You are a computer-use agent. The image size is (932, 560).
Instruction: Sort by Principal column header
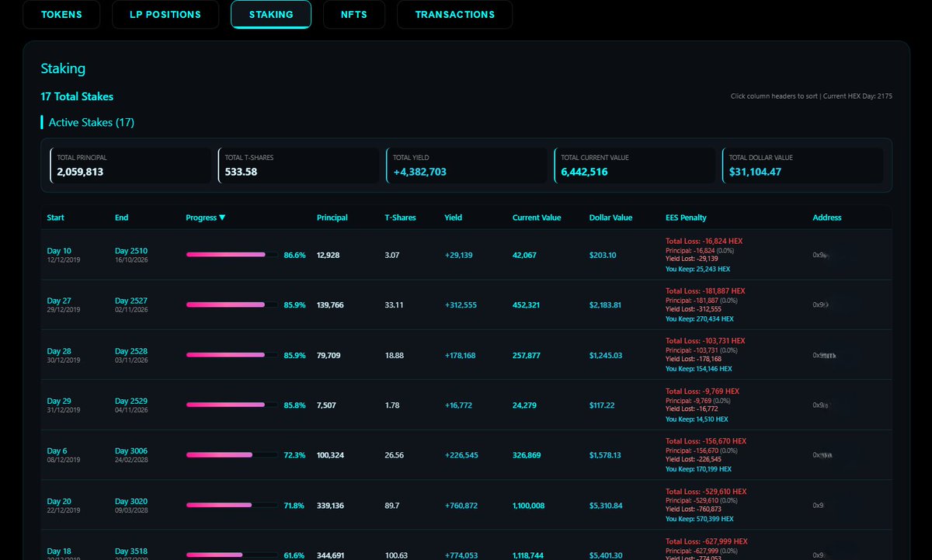coord(332,217)
